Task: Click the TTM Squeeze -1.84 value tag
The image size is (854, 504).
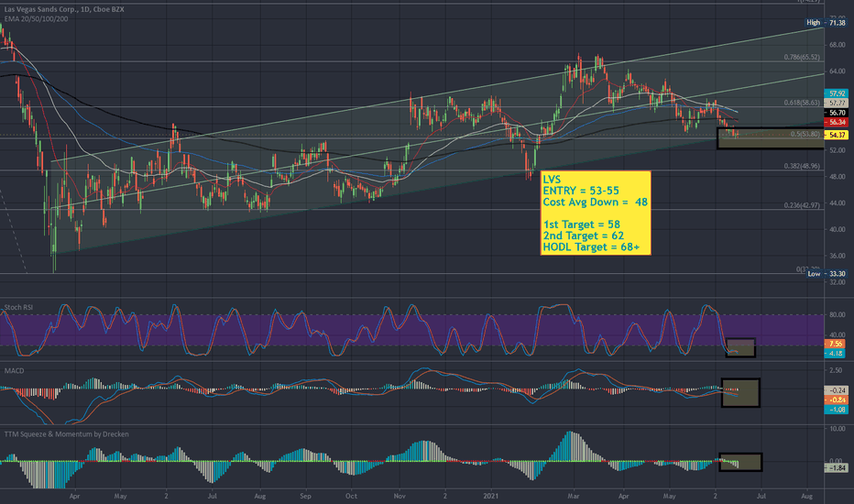Action: click(836, 467)
